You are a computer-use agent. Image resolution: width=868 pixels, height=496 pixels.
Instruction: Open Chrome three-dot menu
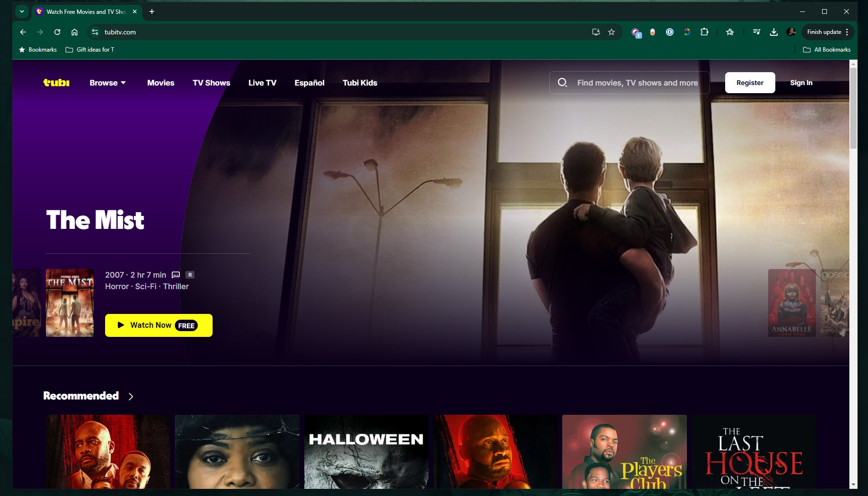coord(847,32)
